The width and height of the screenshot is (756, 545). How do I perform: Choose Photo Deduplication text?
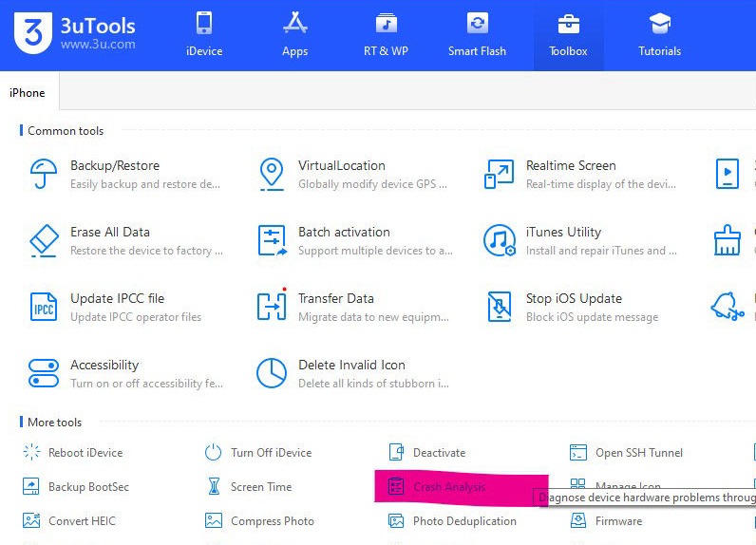click(x=464, y=521)
